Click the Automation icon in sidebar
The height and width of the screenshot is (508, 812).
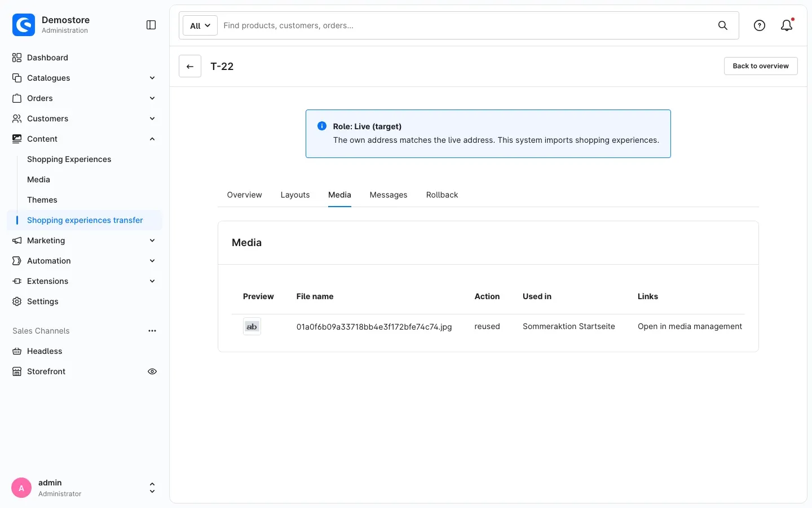(x=17, y=261)
